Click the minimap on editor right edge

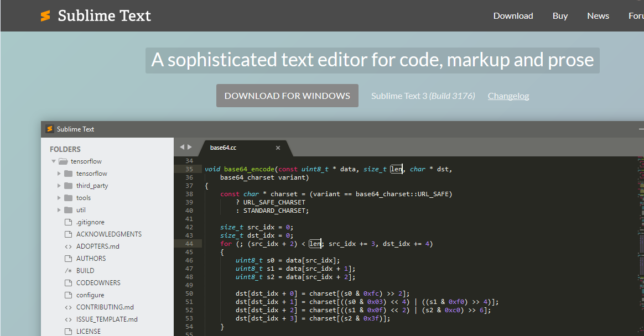640,246
